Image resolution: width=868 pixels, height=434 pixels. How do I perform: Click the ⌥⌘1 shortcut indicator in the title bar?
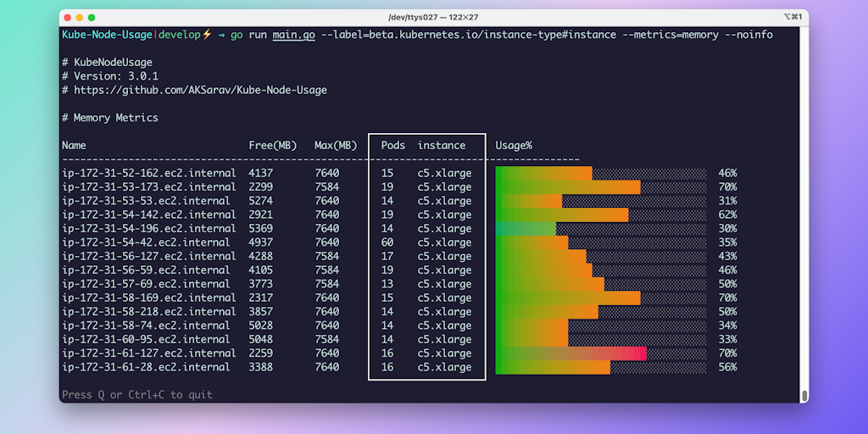(793, 17)
